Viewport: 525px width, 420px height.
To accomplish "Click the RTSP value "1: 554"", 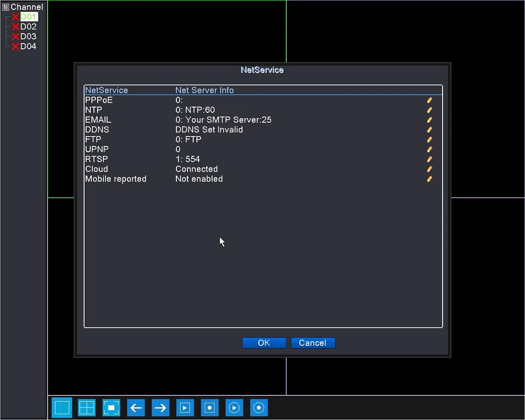I will click(188, 159).
